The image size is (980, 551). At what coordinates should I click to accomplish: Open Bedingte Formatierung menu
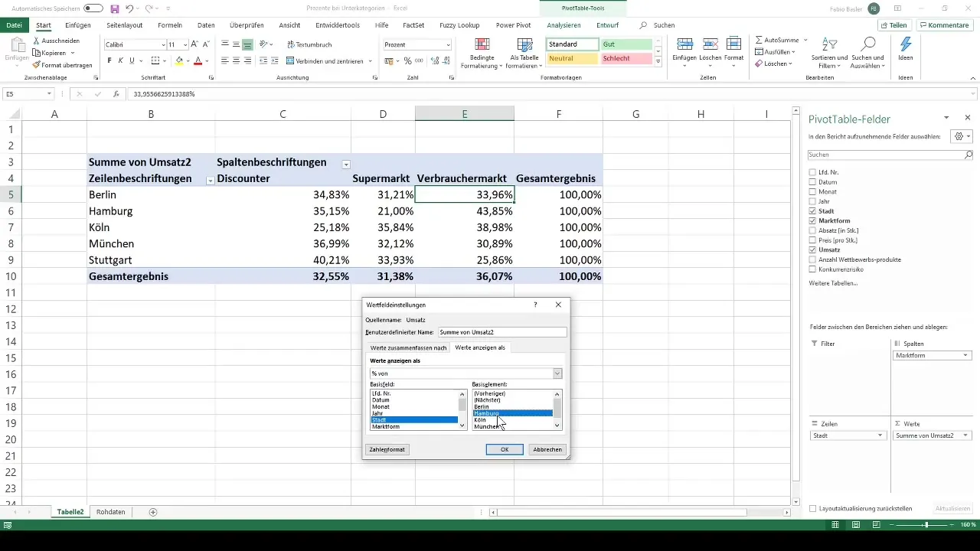[x=482, y=53]
